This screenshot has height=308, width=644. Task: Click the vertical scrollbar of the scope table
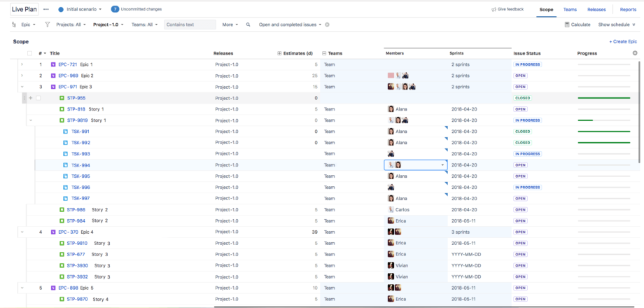(x=640, y=111)
